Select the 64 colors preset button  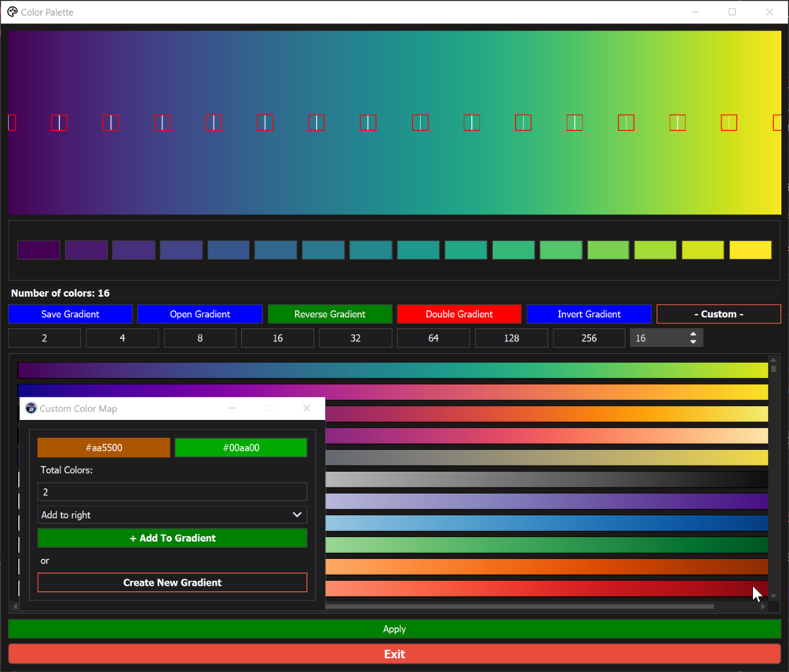pyautogui.click(x=433, y=338)
